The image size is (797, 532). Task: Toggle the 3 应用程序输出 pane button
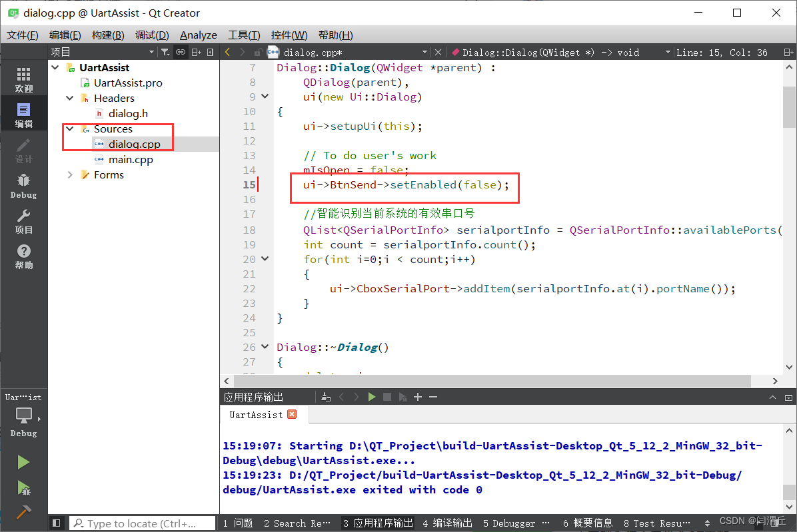click(x=378, y=523)
